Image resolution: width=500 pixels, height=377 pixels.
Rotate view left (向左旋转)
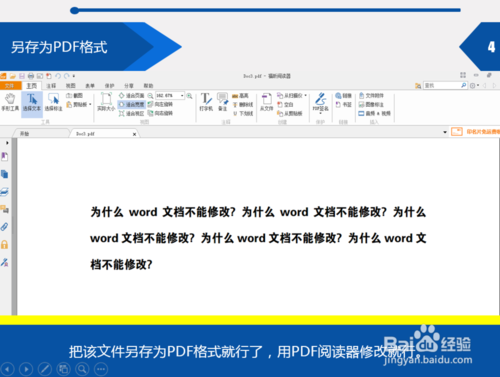(x=160, y=105)
